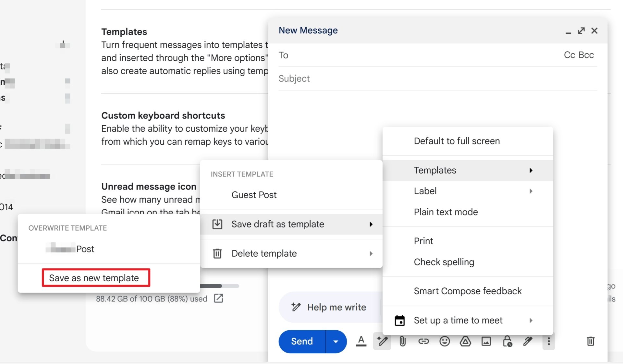The height and width of the screenshot is (364, 623).
Task: Expand the Send options dropdown arrow
Action: pos(336,341)
